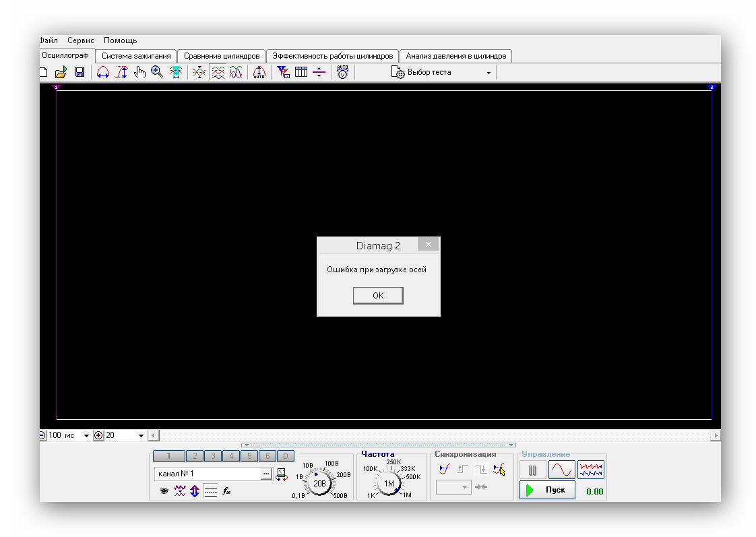This screenshot has width=756, height=537.
Task: Click the channel 1 marker above the graph
Action: pos(56,87)
